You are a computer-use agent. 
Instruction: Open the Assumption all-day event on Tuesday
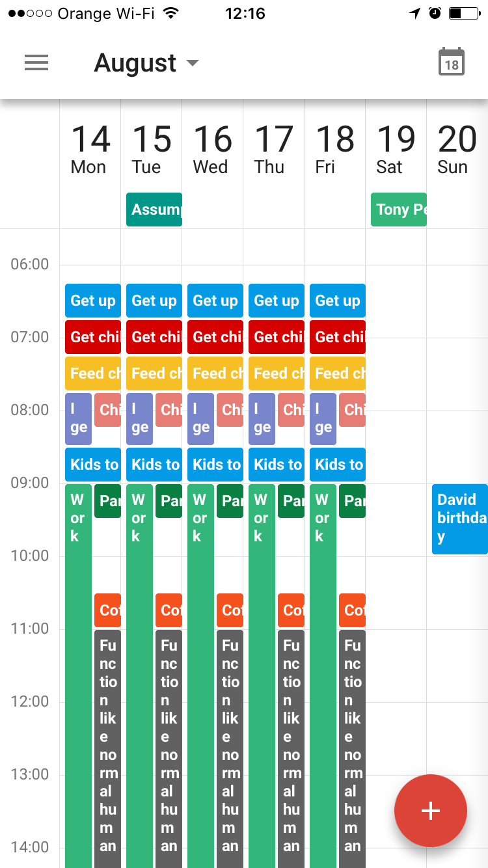[154, 210]
